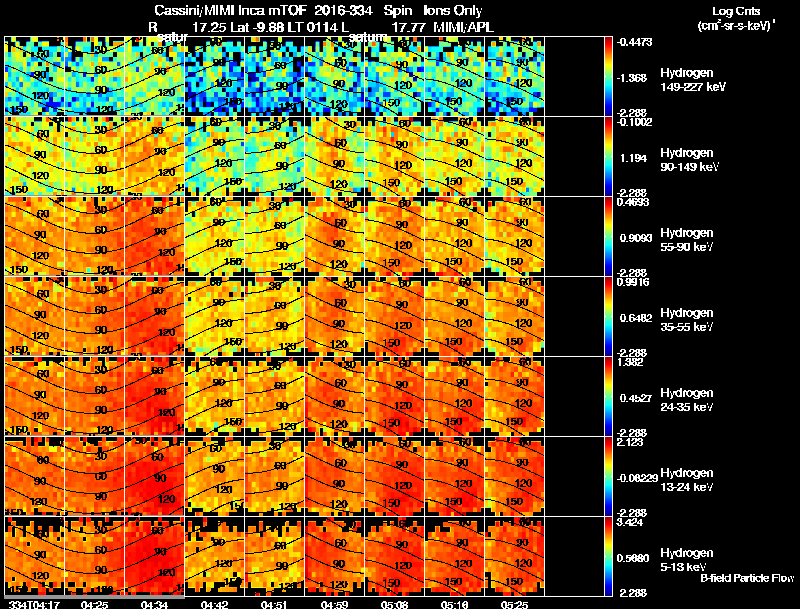Image resolution: width=800 pixels, height=609 pixels.
Task: Select the Hydrogen 149-227 keV label
Action: (692, 80)
